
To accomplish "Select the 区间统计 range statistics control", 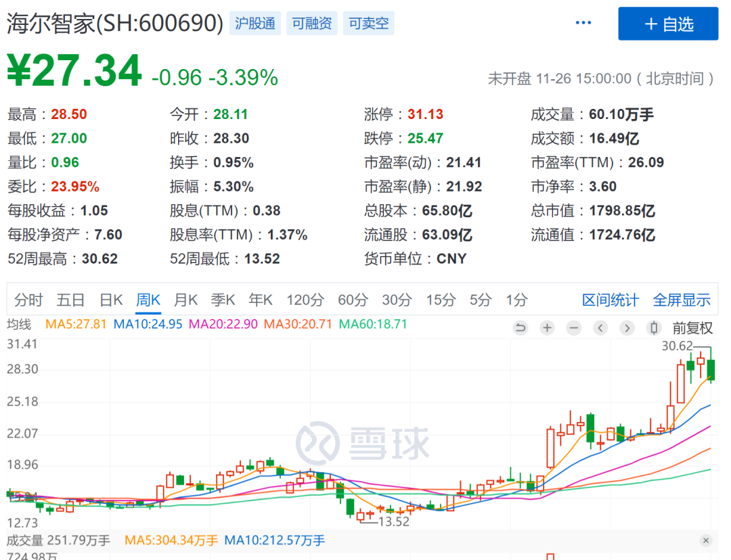I will (x=610, y=300).
